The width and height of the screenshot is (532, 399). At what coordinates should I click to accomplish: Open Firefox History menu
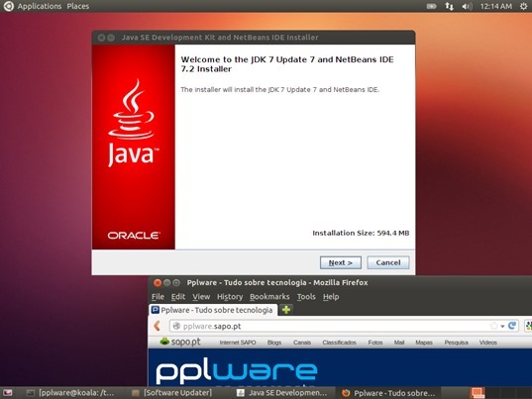click(x=230, y=297)
